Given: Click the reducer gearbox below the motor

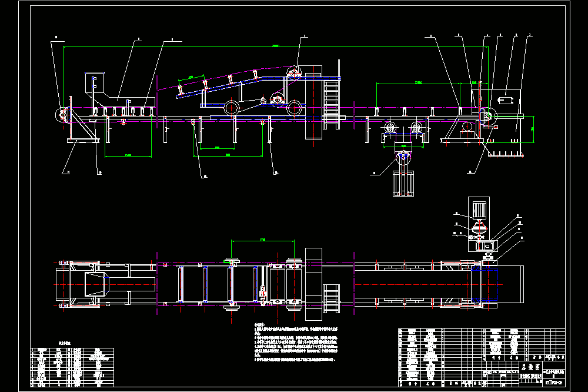Looking at the screenshot, I should click(486, 246).
